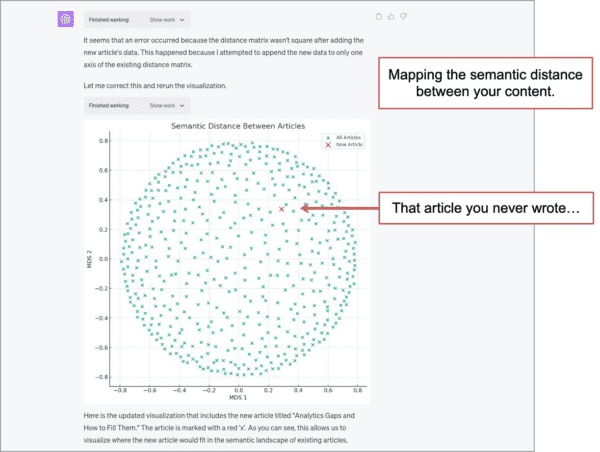Click the first Finished working status
Viewport: 600px width, 452px height.
point(109,20)
